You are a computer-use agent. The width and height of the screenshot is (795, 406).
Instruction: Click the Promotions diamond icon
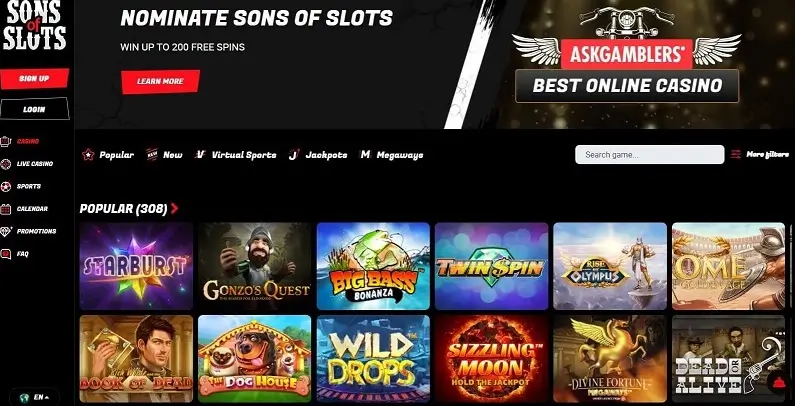click(x=6, y=231)
